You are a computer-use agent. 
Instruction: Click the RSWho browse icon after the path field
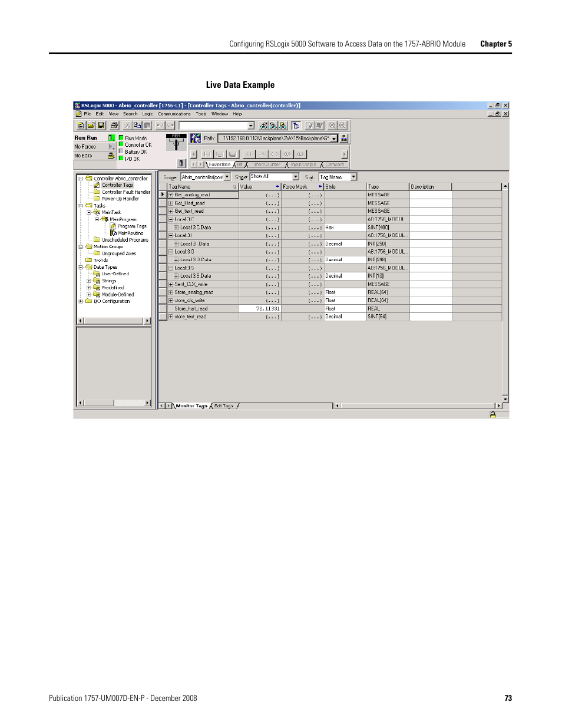344,138
